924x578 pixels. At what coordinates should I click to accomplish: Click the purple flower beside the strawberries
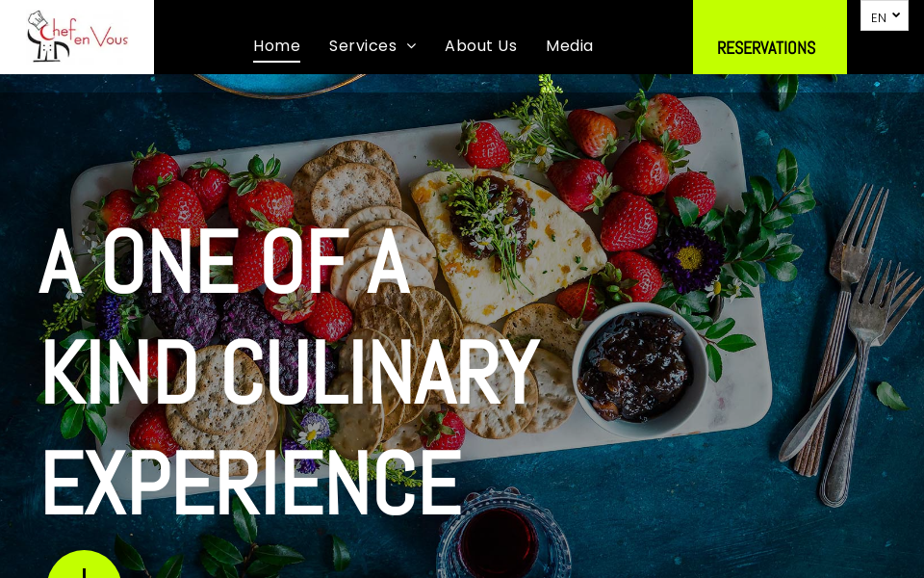(689, 258)
